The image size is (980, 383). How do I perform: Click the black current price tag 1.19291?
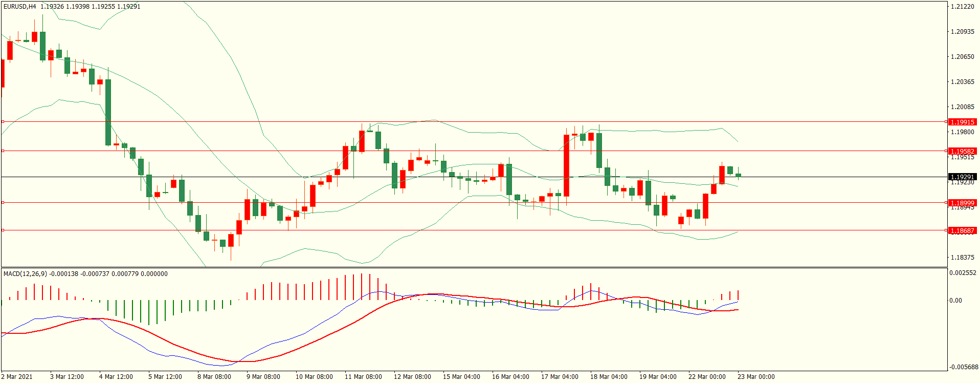962,177
